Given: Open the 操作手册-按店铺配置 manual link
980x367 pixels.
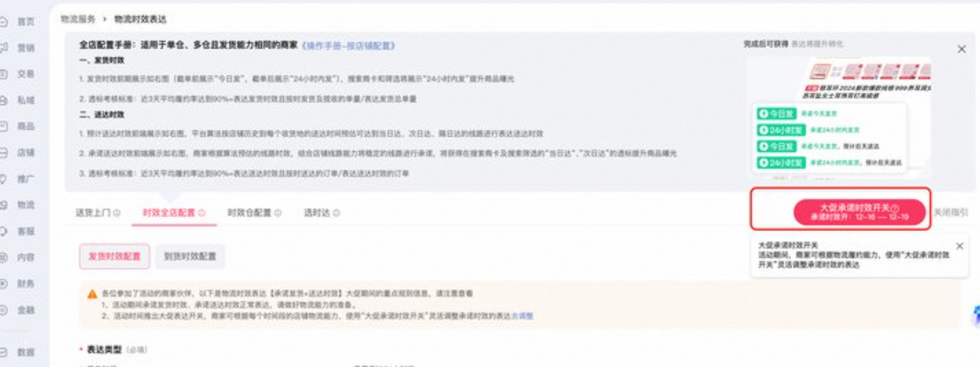Looking at the screenshot, I should [349, 46].
